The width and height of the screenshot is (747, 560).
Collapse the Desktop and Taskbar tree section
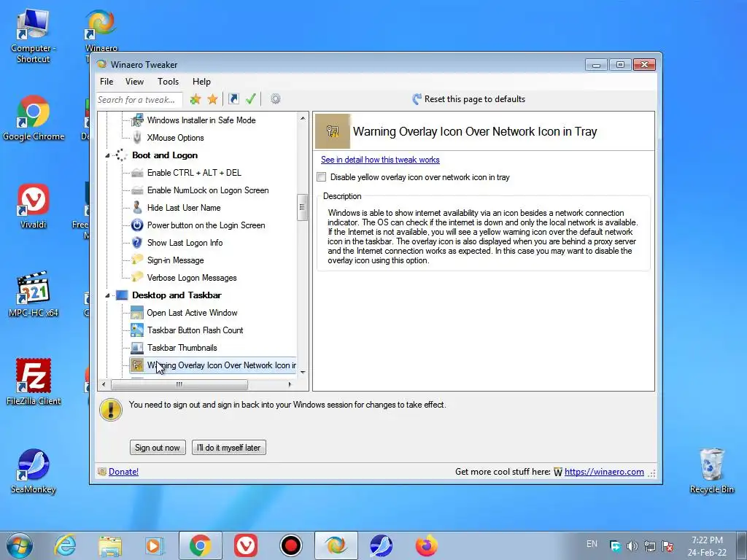point(107,296)
